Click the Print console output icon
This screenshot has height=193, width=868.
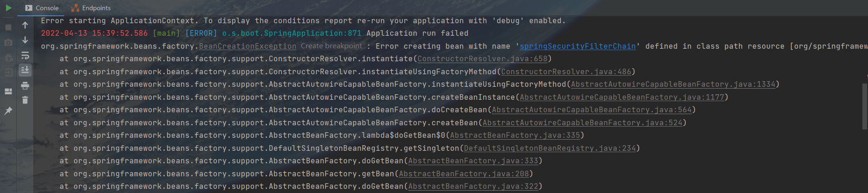point(25,85)
